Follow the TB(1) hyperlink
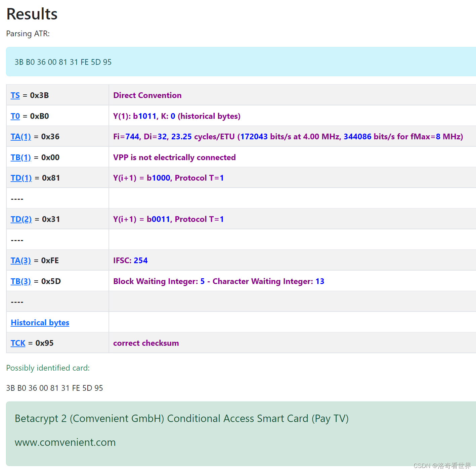Screen dimensions: 476x472 (20, 157)
